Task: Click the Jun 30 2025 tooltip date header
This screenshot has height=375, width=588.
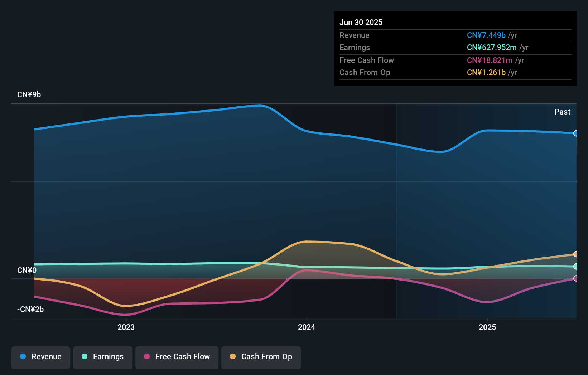Action: tap(361, 23)
